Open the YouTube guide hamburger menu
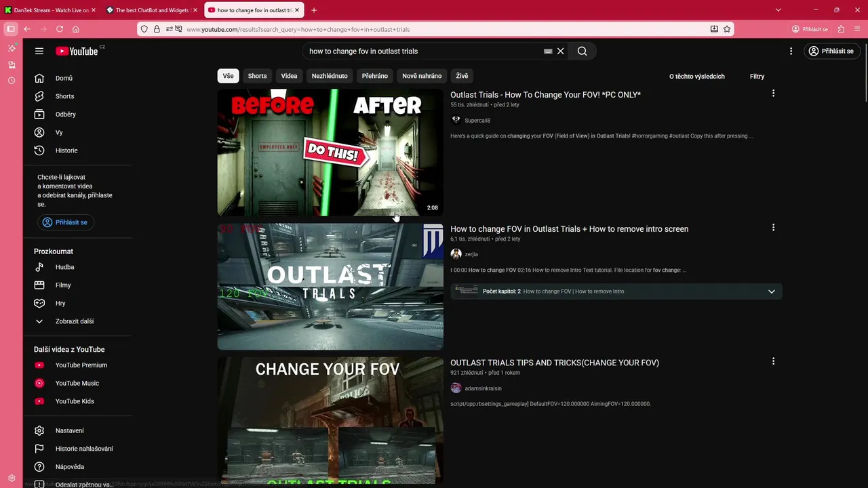The width and height of the screenshot is (868, 488). pyautogui.click(x=39, y=51)
